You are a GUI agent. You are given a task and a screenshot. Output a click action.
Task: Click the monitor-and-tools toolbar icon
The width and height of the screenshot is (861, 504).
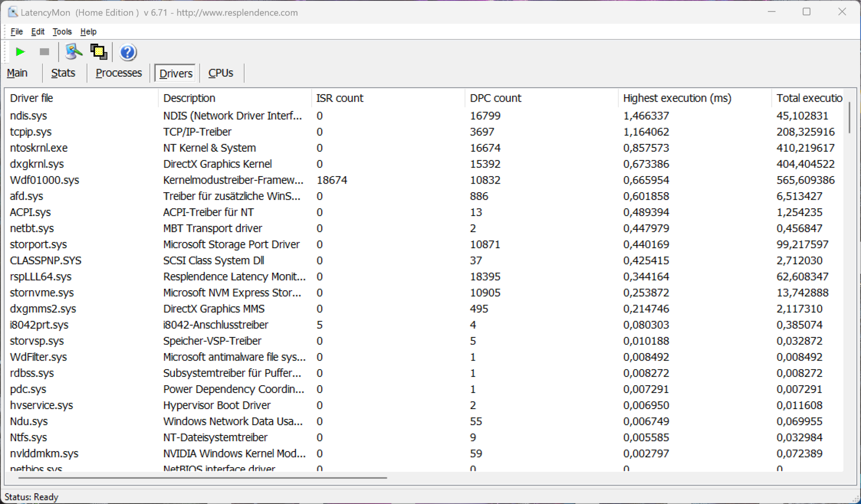click(73, 52)
